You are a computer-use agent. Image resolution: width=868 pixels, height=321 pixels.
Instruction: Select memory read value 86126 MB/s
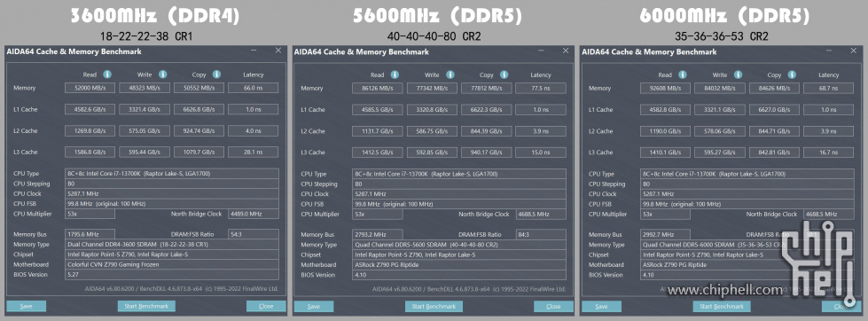tap(378, 89)
